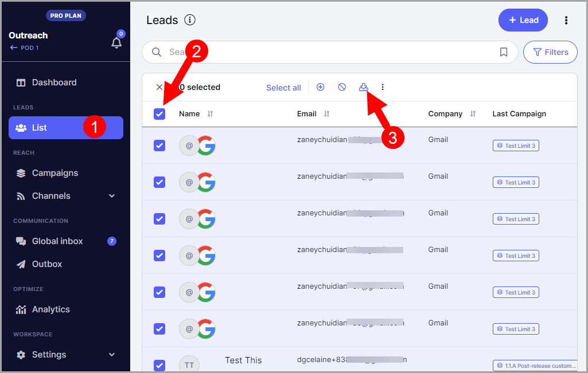The image size is (588, 373).
Task: Click the dgcelaine+83 email cell
Action: pos(352,360)
